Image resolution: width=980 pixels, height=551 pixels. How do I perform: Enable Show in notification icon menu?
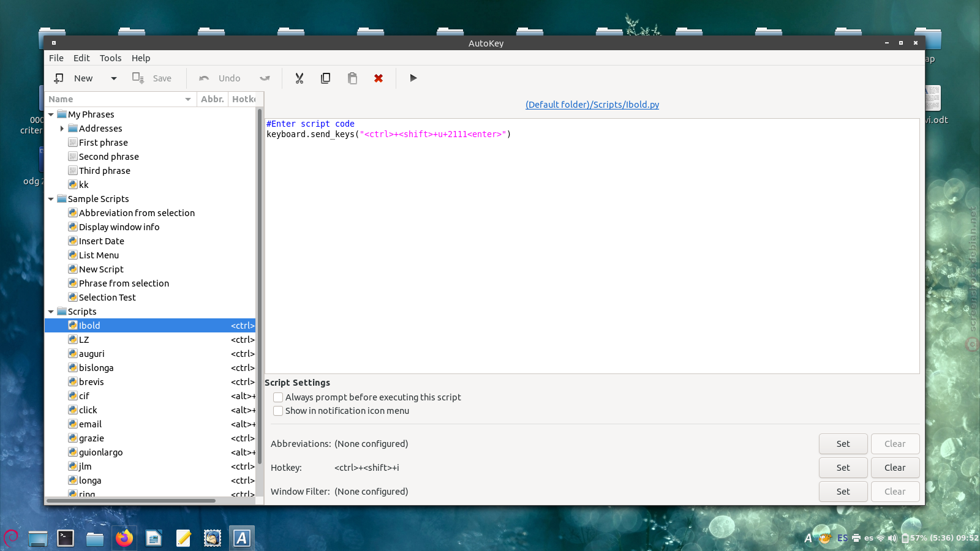point(278,411)
